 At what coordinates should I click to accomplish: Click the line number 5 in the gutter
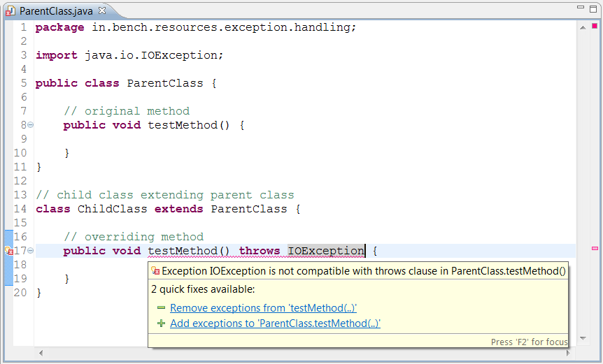pyautogui.click(x=24, y=83)
